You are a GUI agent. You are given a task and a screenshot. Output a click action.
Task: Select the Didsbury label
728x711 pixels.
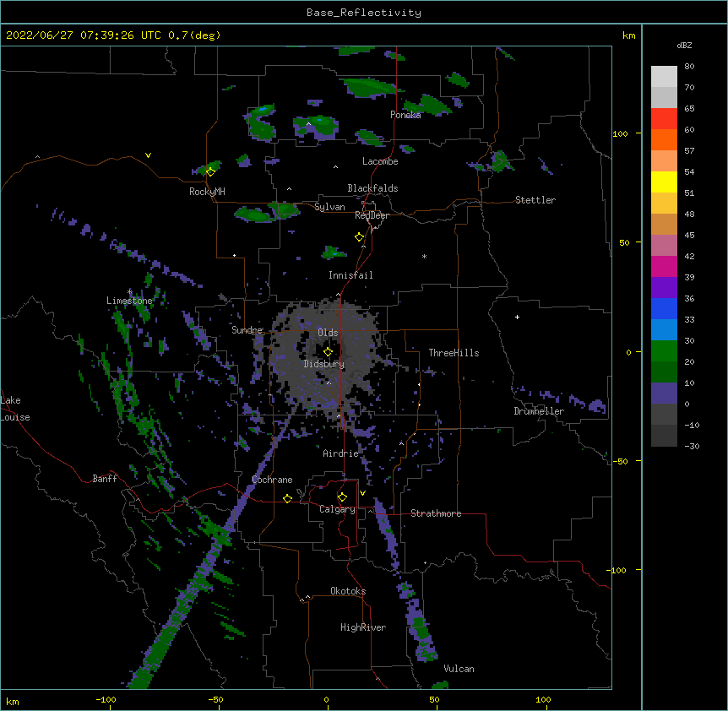coord(324,364)
